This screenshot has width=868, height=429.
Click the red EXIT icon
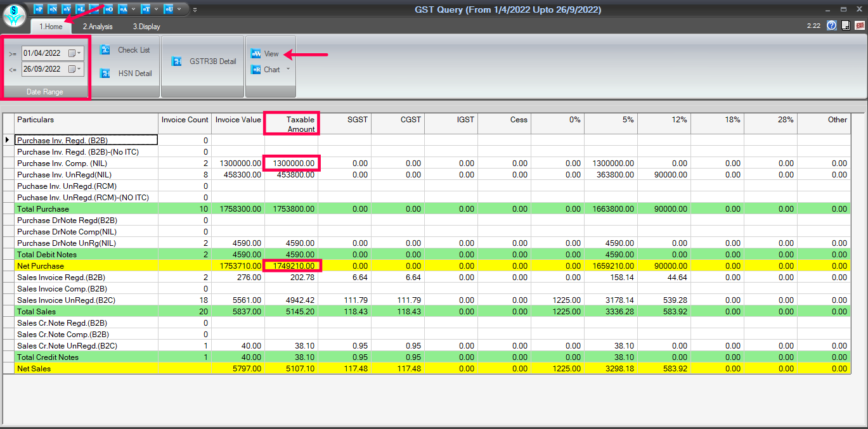pyautogui.click(x=860, y=25)
